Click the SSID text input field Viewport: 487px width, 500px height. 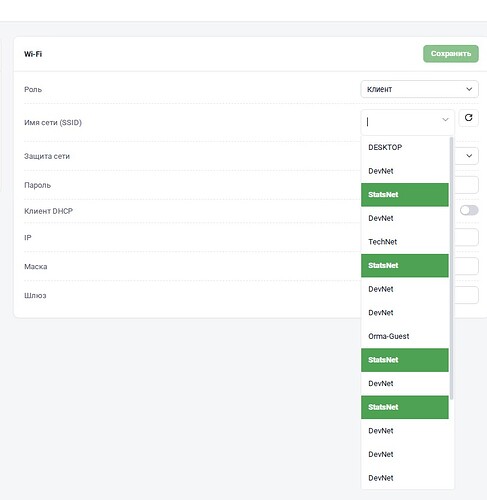(x=402, y=122)
